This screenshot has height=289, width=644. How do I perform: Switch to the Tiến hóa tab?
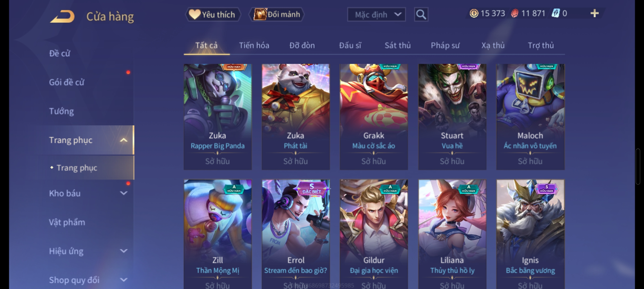254,45
